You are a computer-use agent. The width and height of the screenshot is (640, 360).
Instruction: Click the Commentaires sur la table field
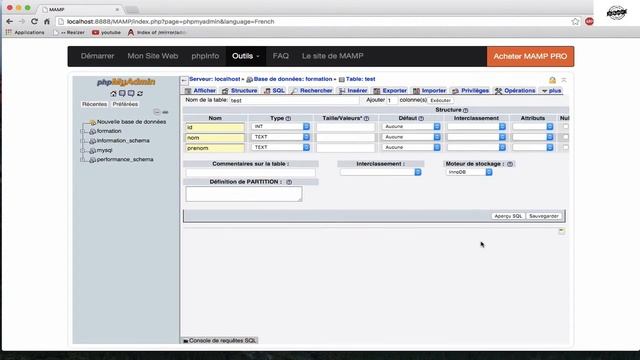pyautogui.click(x=251, y=173)
